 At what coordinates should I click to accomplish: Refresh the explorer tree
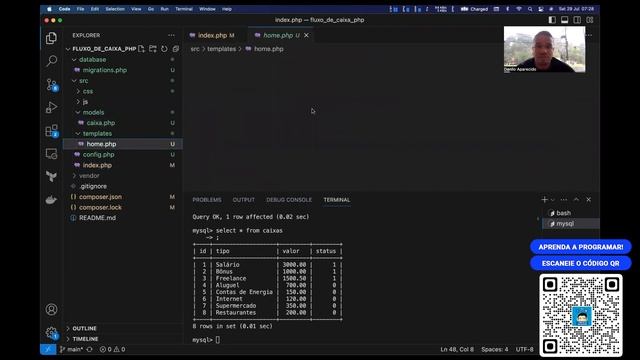164,49
